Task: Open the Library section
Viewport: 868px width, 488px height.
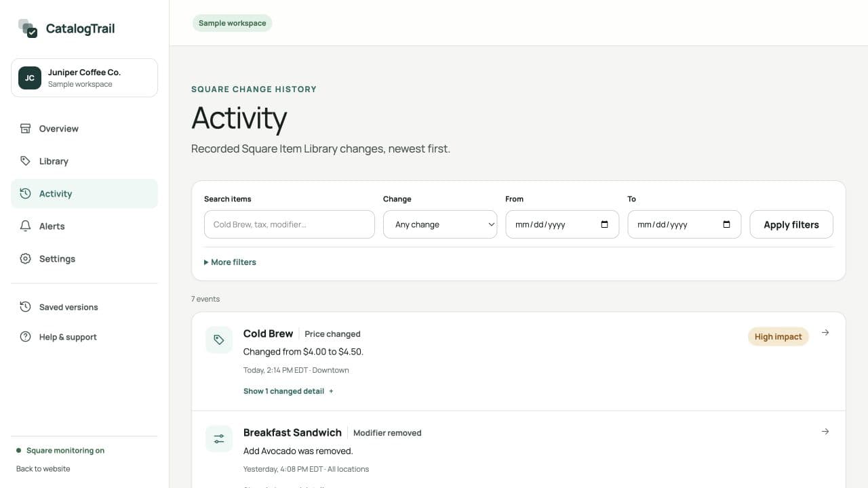Action: [x=84, y=161]
